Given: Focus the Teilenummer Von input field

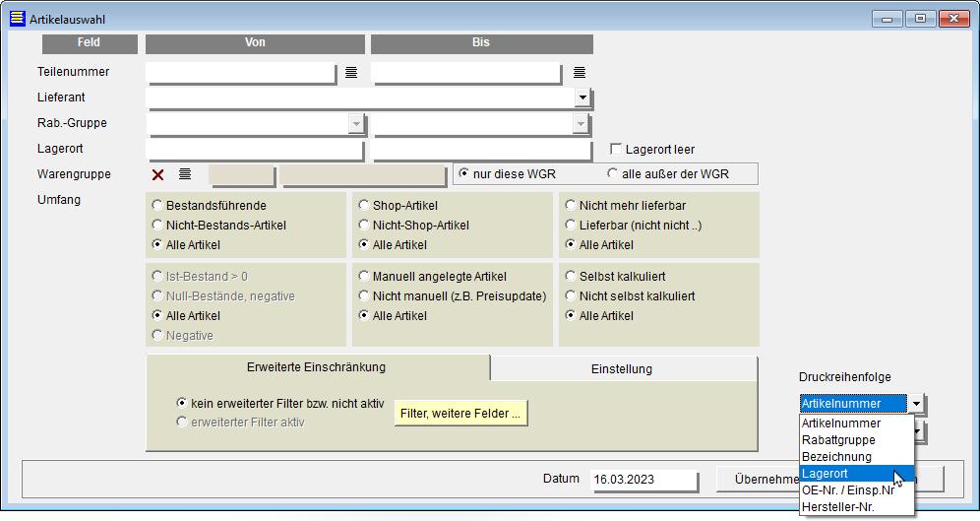Looking at the screenshot, I should pos(241,73).
